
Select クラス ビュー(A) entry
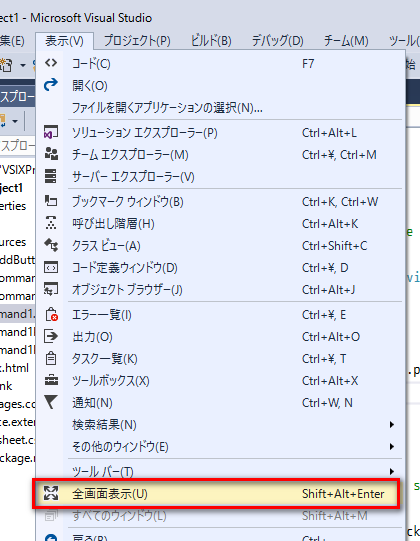point(221,246)
